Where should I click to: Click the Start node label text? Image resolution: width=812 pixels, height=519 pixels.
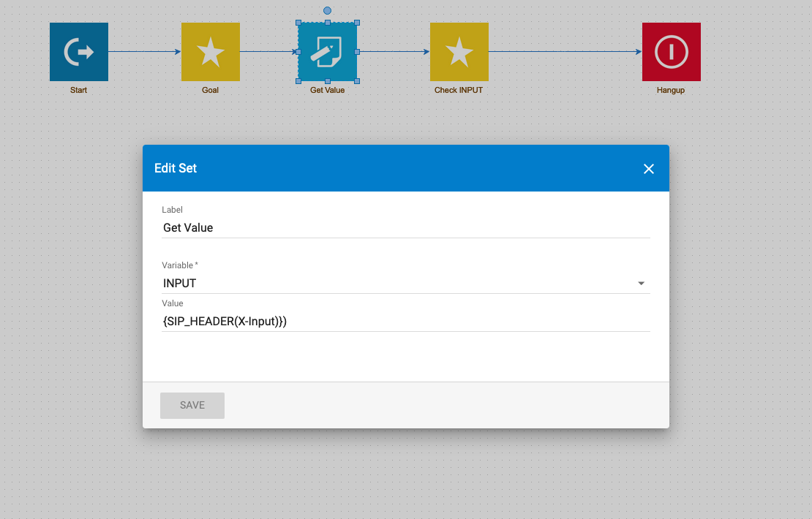coord(79,90)
